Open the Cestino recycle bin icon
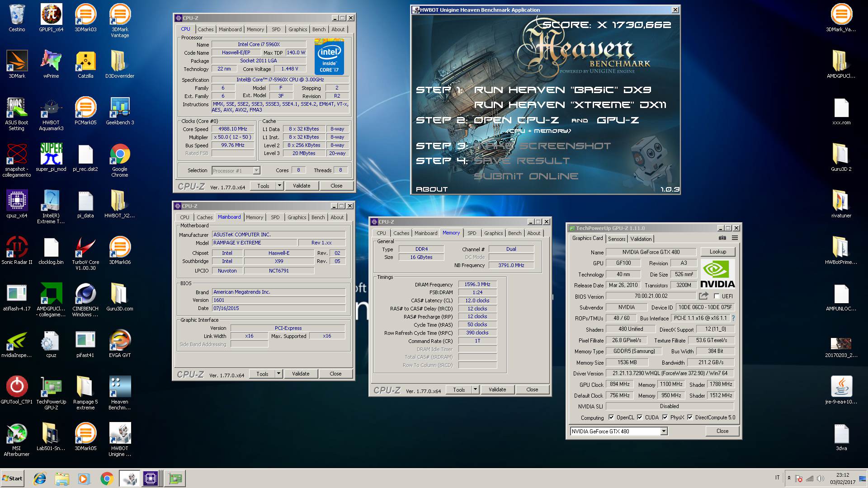This screenshot has width=868, height=488. point(17,18)
